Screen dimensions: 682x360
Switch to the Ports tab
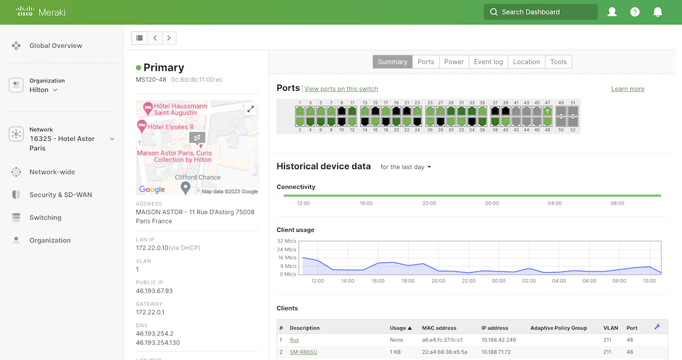point(426,62)
